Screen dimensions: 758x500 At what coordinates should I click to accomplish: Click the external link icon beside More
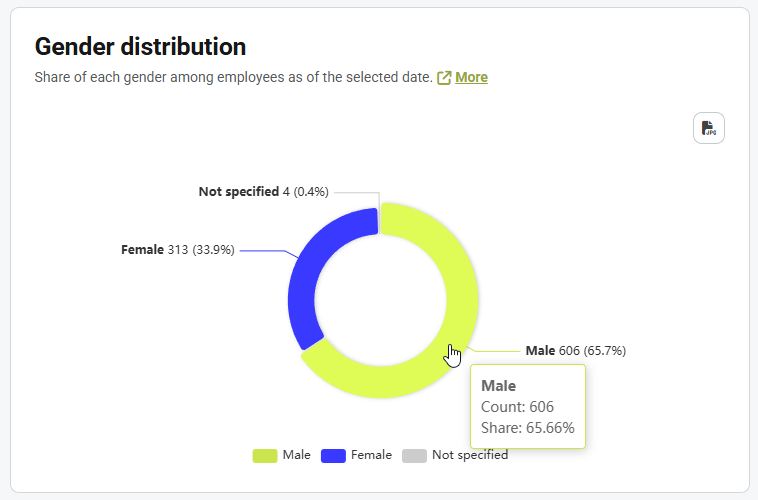(444, 77)
